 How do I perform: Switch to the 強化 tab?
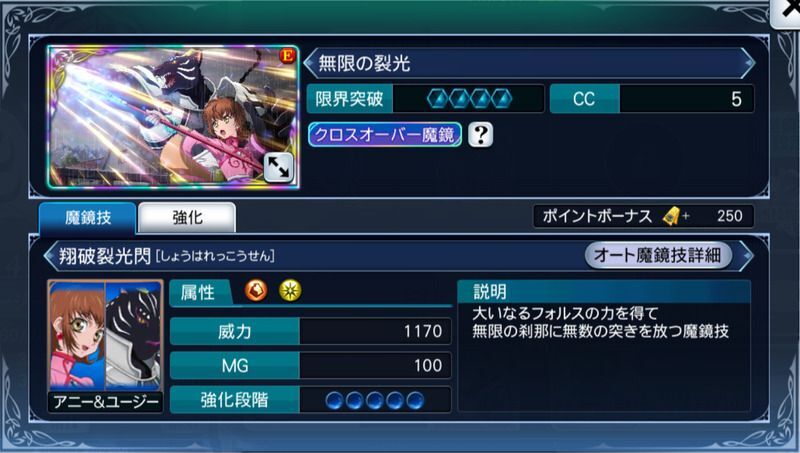pos(187,218)
